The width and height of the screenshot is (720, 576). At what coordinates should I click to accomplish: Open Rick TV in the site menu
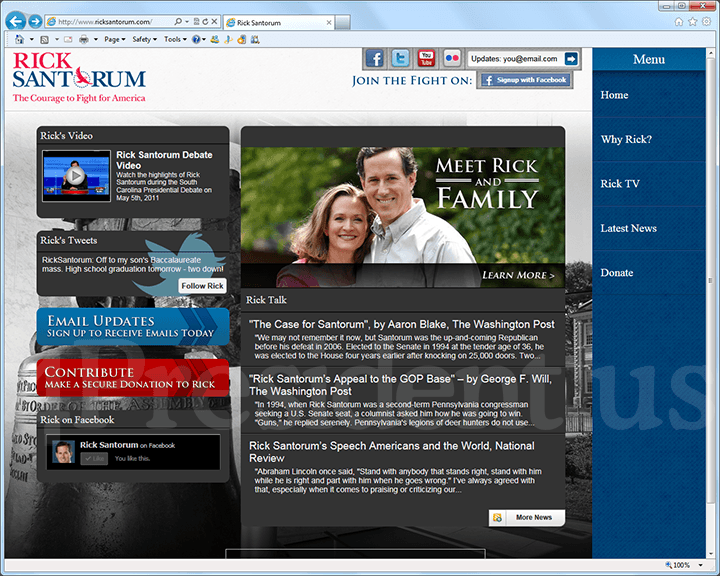(x=649, y=184)
